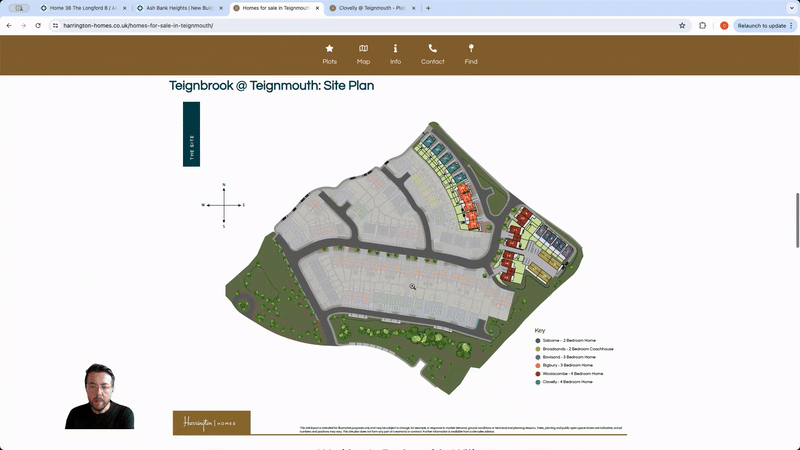The image size is (800, 450).
Task: Click the Salcombe dark swatch in key
Action: (x=538, y=341)
